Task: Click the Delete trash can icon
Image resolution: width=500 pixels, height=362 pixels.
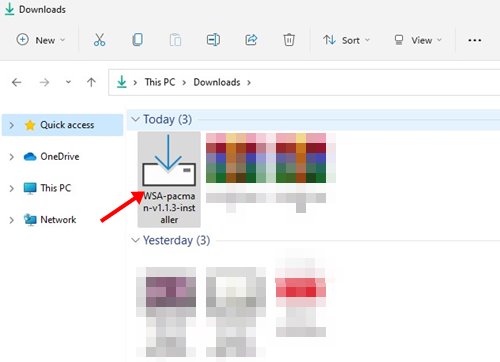Action: (289, 40)
